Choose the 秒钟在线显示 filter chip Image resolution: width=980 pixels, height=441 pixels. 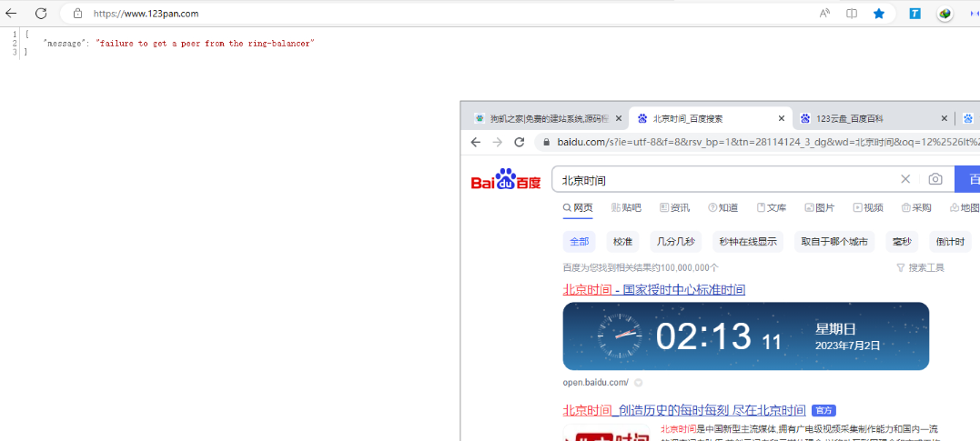coord(747,242)
